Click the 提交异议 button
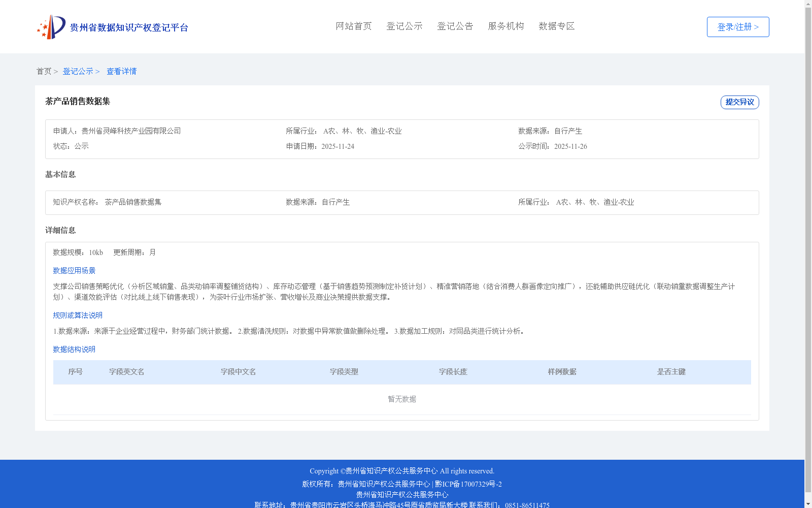This screenshot has width=812, height=508. 740,102
